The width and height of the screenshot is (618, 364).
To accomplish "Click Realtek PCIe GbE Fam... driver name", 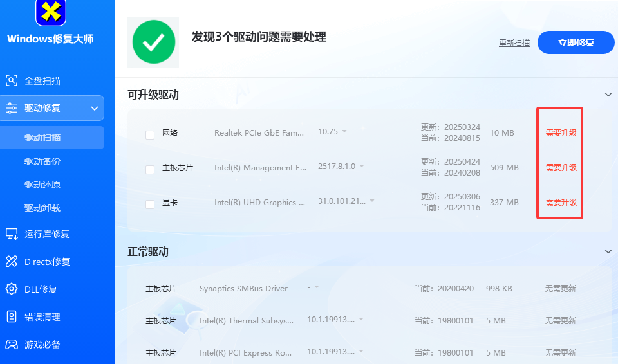I will tap(259, 132).
